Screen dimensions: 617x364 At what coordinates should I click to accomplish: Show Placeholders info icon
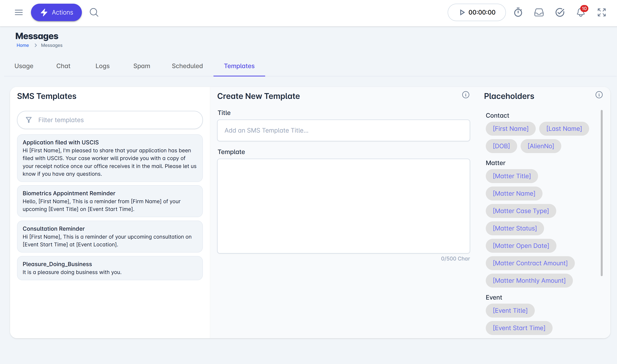click(x=599, y=95)
